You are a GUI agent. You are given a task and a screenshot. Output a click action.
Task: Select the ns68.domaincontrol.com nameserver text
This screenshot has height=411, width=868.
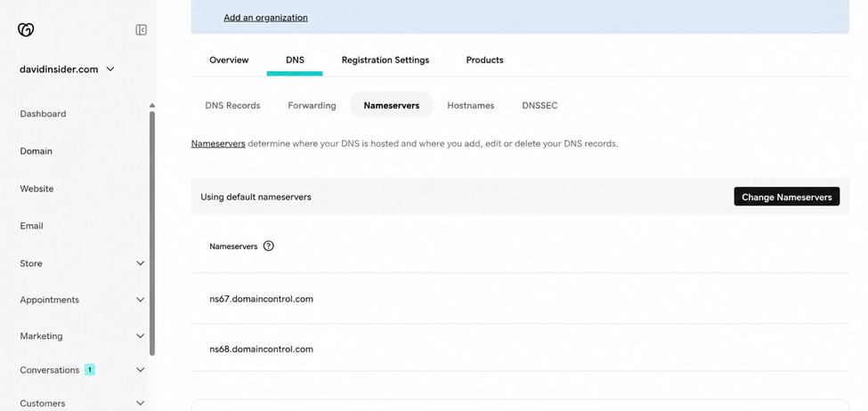tap(261, 349)
